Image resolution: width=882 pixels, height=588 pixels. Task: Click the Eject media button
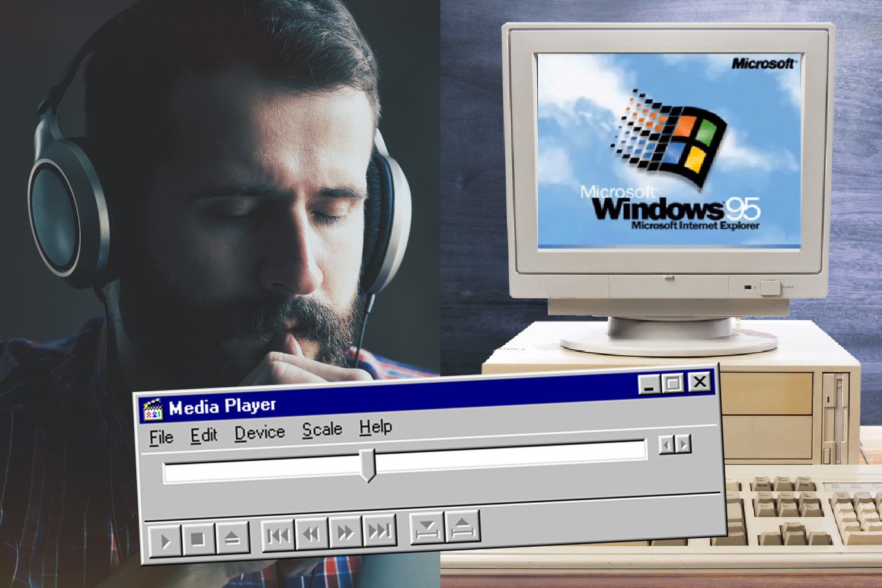coord(232,538)
